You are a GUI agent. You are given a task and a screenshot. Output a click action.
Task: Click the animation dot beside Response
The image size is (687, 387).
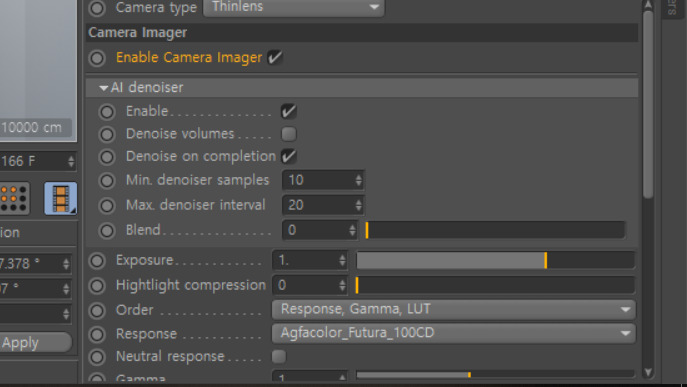pyautogui.click(x=97, y=334)
